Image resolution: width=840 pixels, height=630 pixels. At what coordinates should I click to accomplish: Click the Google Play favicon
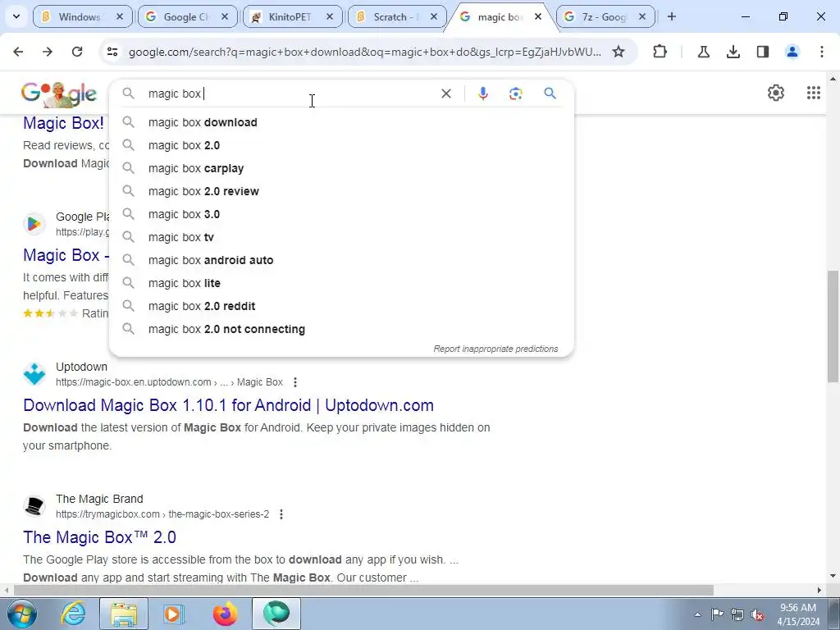(x=34, y=223)
